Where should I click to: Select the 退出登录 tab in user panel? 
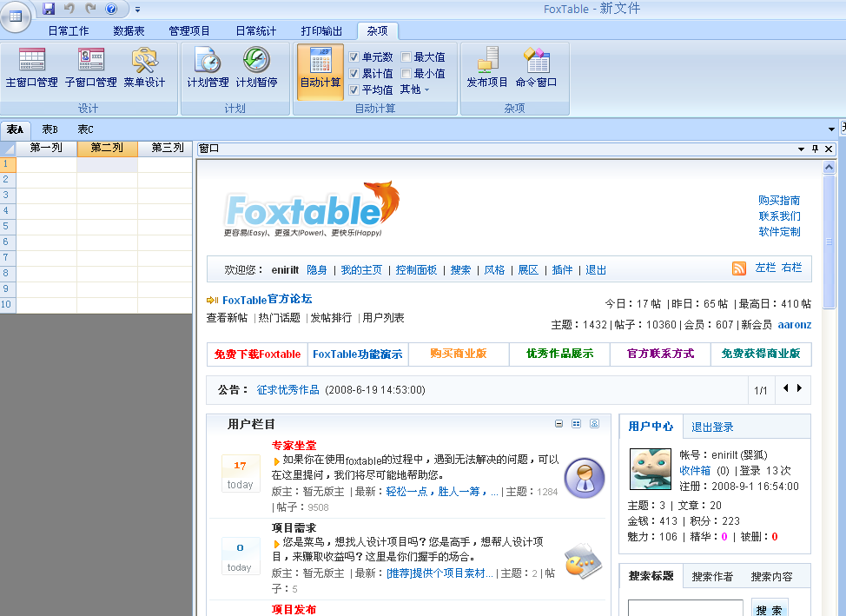tap(712, 427)
